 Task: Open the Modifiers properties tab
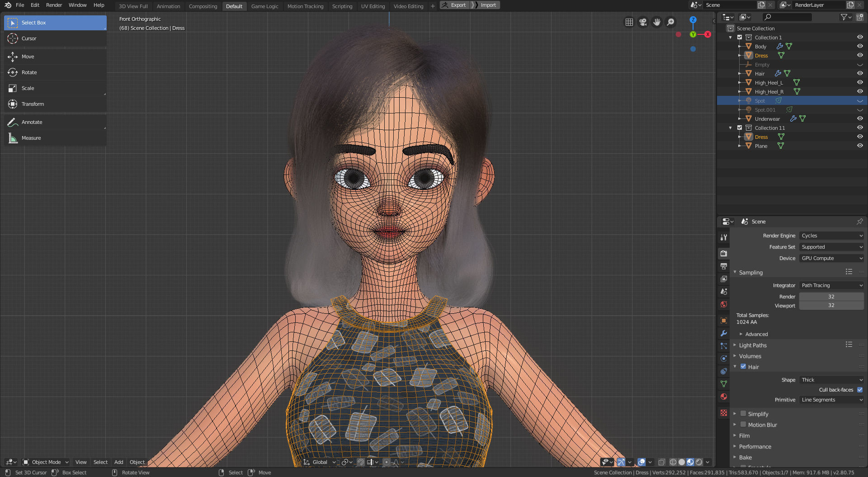pyautogui.click(x=724, y=333)
